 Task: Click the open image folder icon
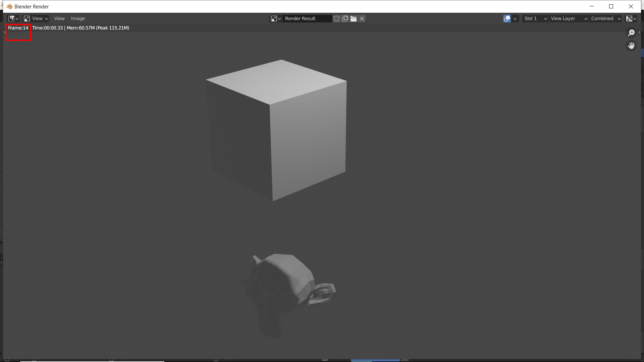click(x=354, y=18)
